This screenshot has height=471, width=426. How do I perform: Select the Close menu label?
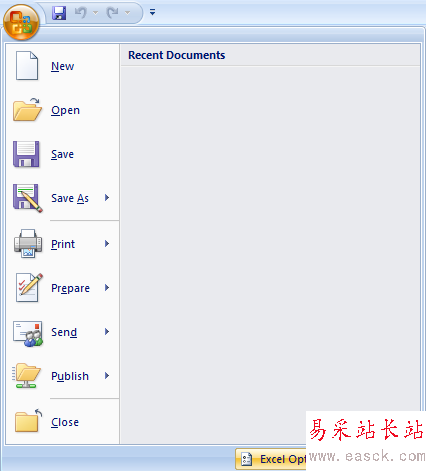(x=65, y=422)
